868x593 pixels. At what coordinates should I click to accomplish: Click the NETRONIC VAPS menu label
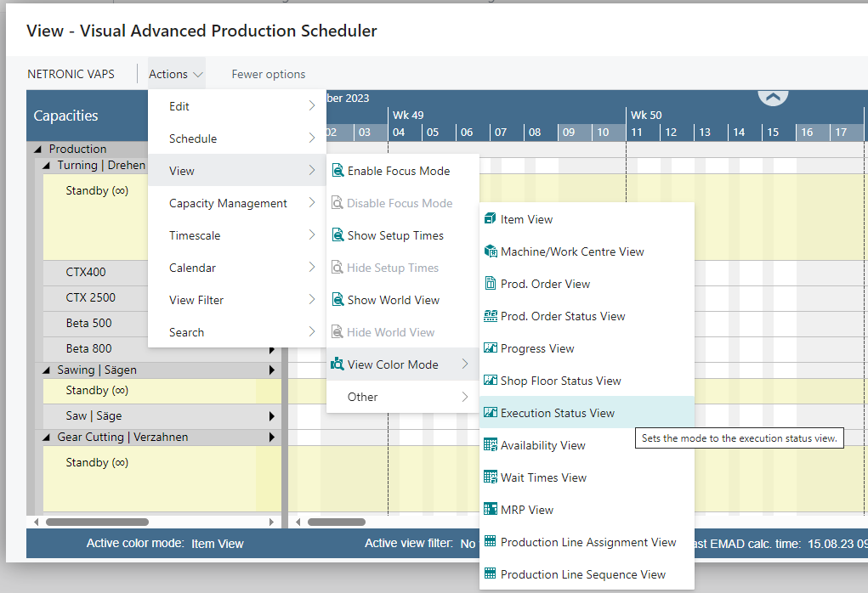pyautogui.click(x=71, y=74)
